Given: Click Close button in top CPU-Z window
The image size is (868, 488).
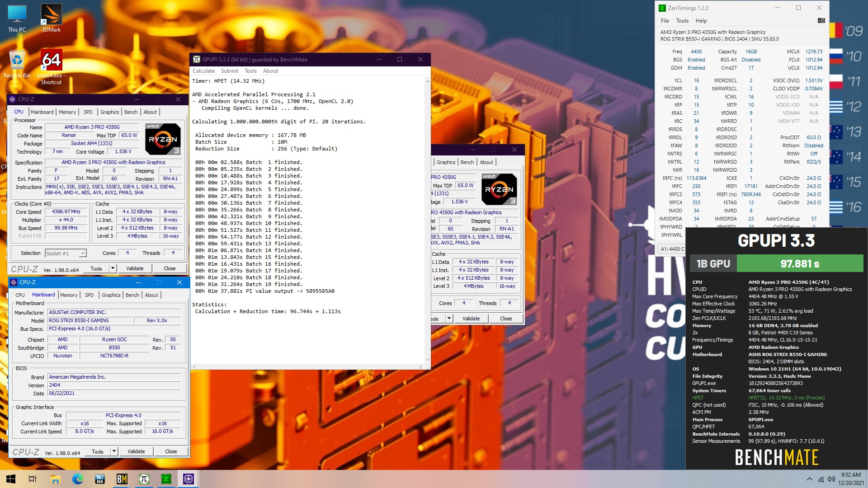Looking at the screenshot, I should click(x=170, y=268).
